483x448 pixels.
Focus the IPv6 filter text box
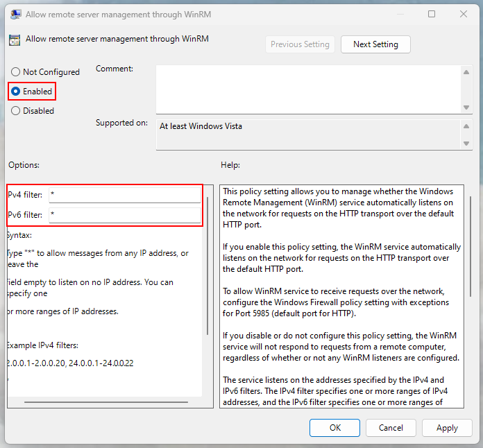[x=124, y=215]
